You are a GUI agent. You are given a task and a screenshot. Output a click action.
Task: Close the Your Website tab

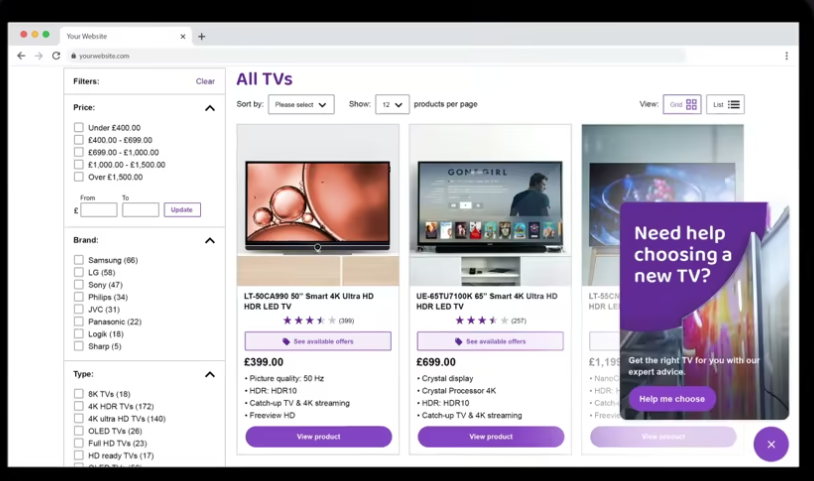(183, 36)
